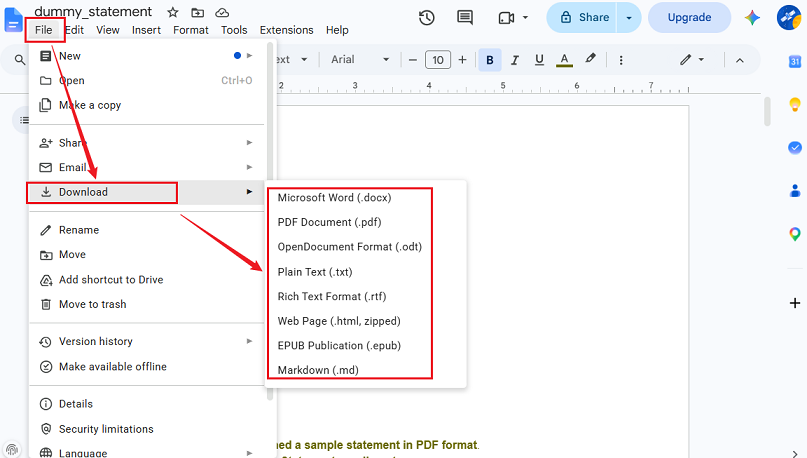The image size is (807, 458).
Task: Choose Move in File menu
Action: pos(147,255)
